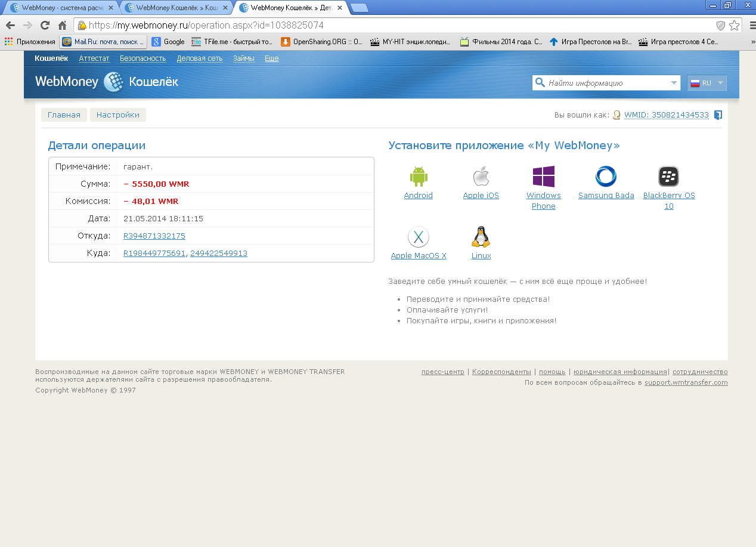Open the Android app icon
Image resolution: width=756 pixels, height=547 pixels.
point(419,177)
